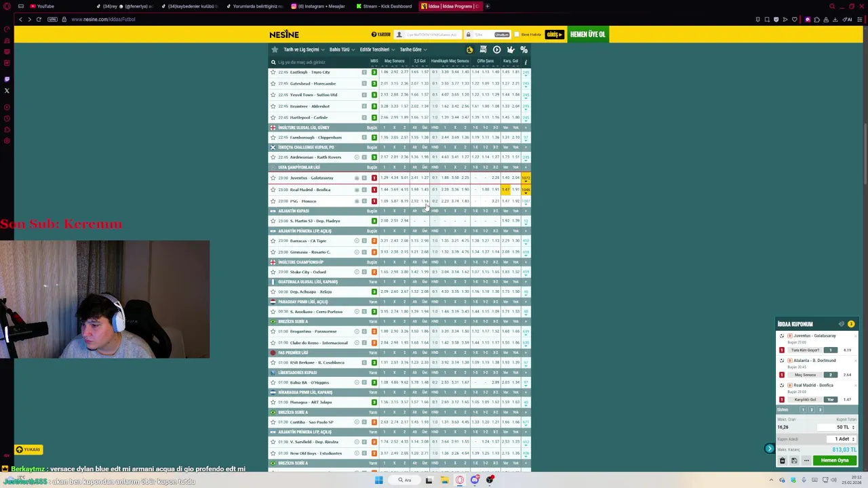Open live stream icon for Barracas - CA Tigre
Screen dimensions: 868x488
pyautogui.click(x=357, y=241)
